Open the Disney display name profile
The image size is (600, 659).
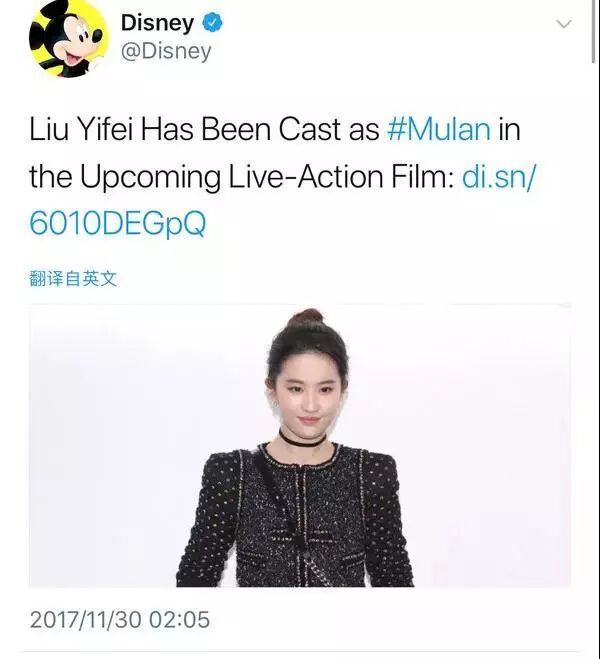[x=158, y=22]
